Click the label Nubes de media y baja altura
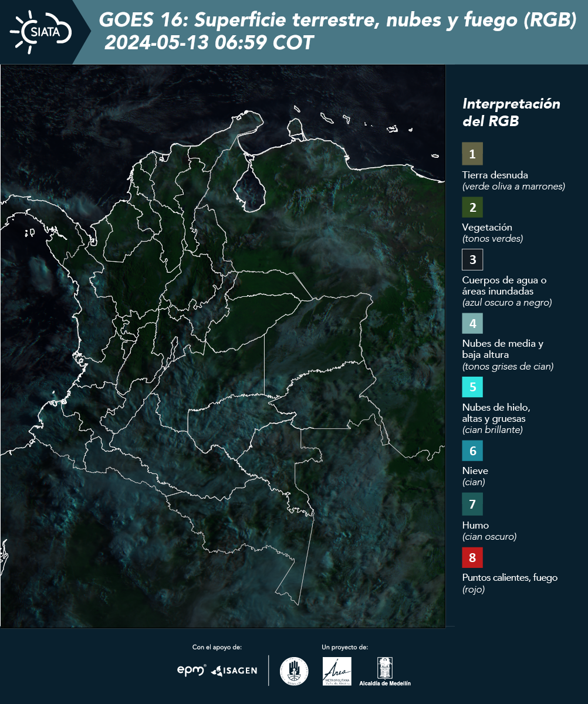The height and width of the screenshot is (704, 588). point(503,349)
